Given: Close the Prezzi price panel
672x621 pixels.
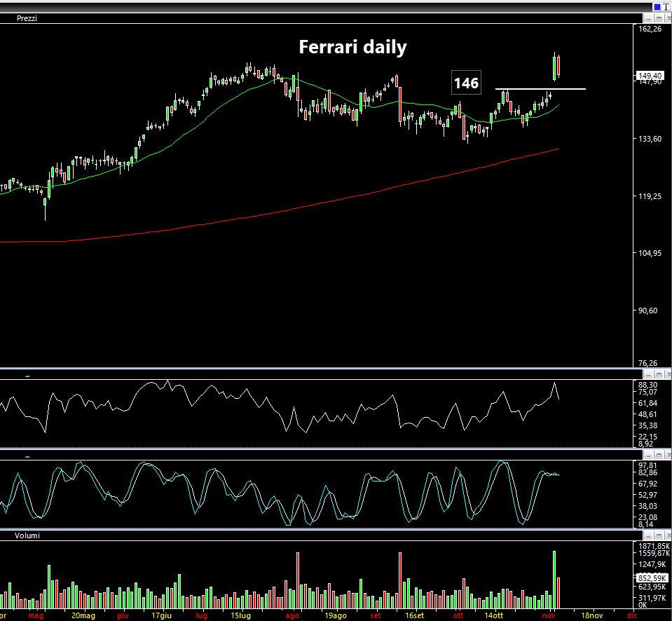Looking at the screenshot, I should pyautogui.click(x=668, y=18).
